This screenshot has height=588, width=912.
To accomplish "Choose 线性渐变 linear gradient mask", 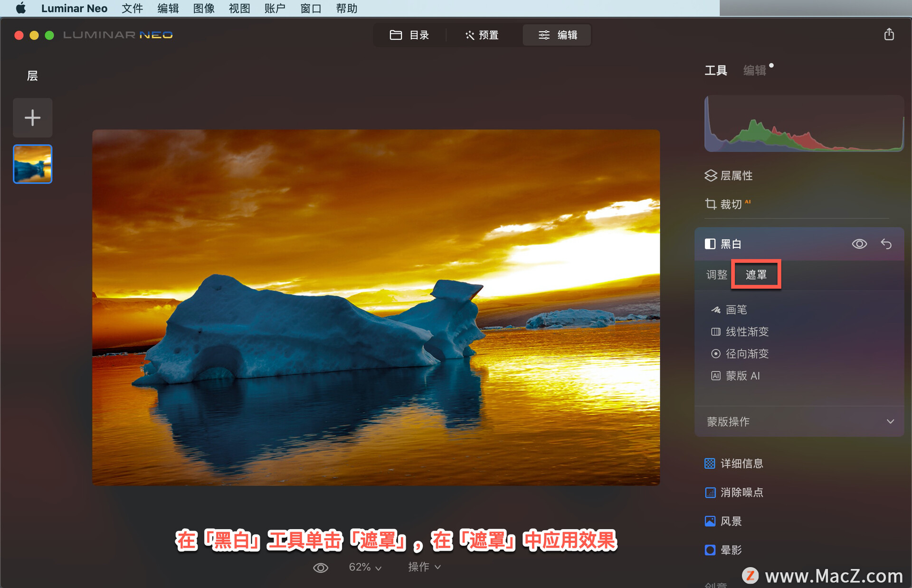I will 740,332.
